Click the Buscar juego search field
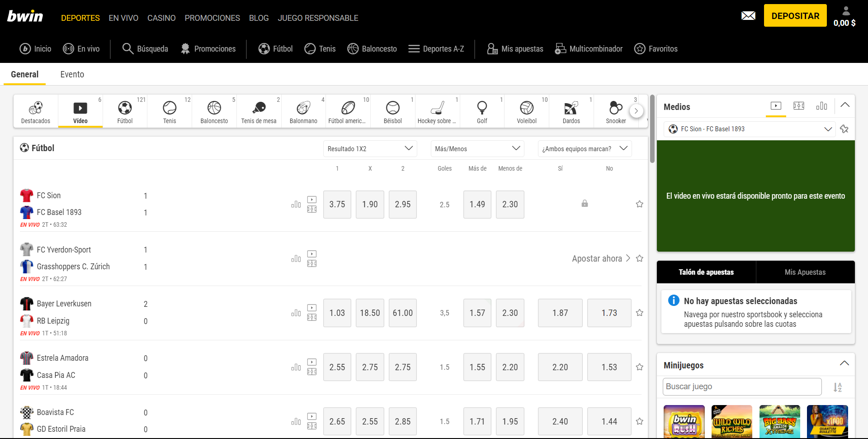The width and height of the screenshot is (868, 439). (742, 387)
